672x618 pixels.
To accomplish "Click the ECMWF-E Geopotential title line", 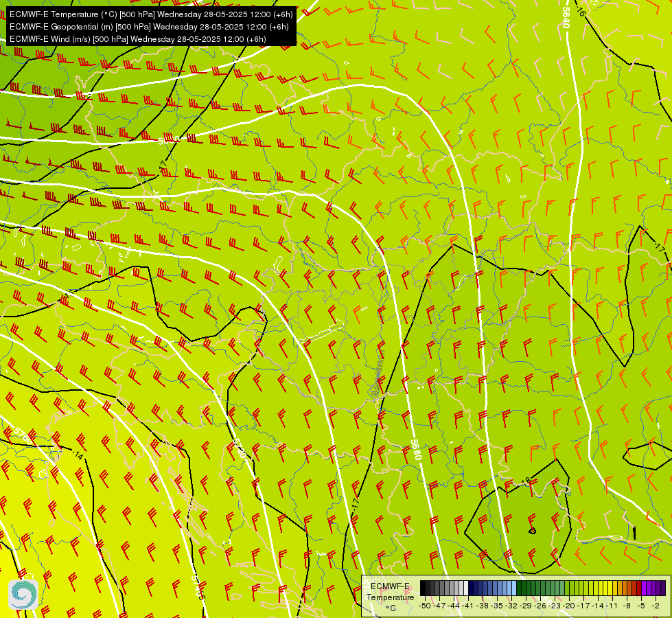I will (149, 27).
